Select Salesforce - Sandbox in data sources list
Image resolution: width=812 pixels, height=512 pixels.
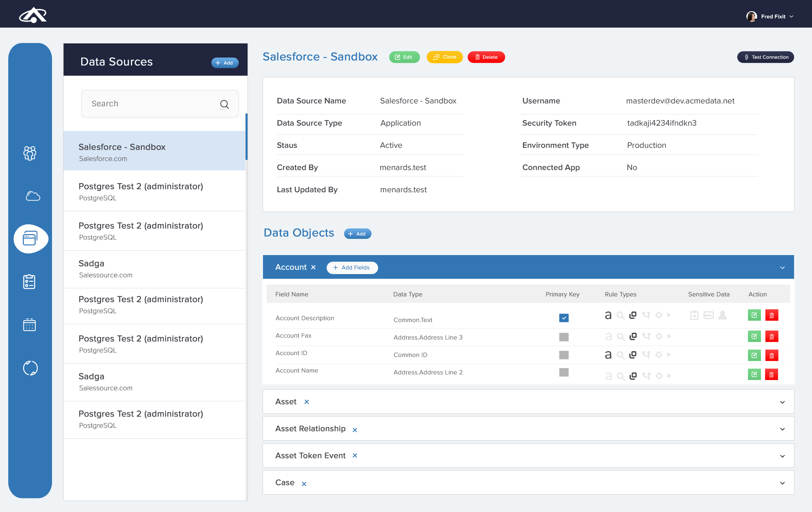point(154,151)
